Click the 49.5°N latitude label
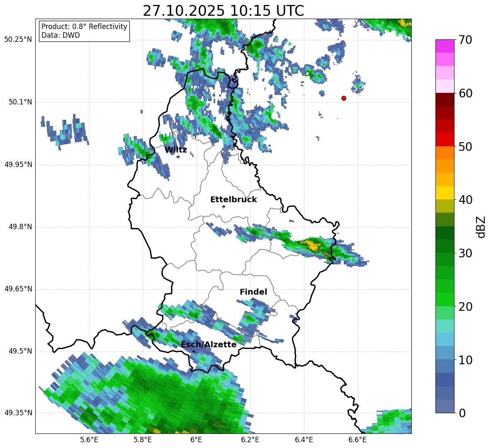Screen dimensions: 491x448 pyautogui.click(x=20, y=351)
